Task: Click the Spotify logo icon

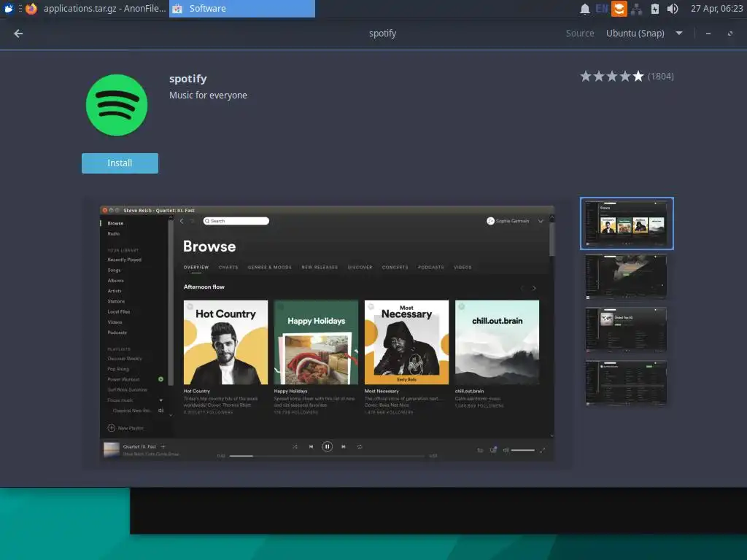Action: [117, 105]
